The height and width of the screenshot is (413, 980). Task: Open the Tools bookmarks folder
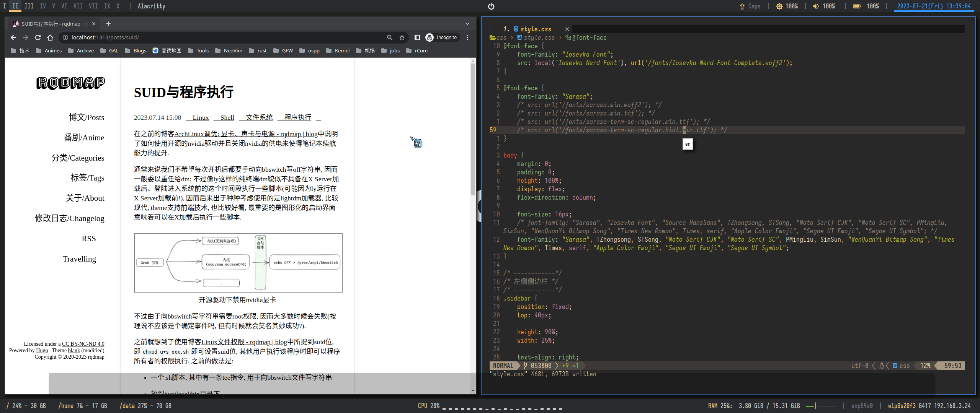(199, 50)
